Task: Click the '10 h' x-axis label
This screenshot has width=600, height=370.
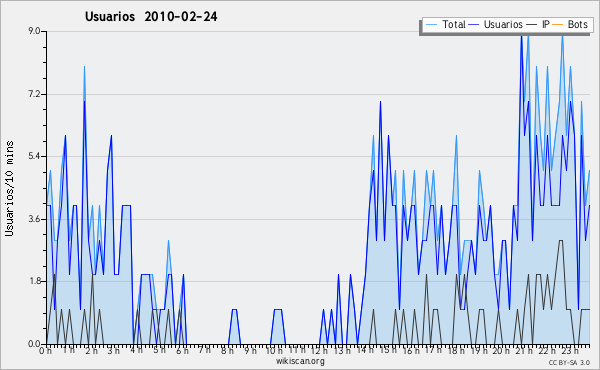Action: click(x=274, y=351)
